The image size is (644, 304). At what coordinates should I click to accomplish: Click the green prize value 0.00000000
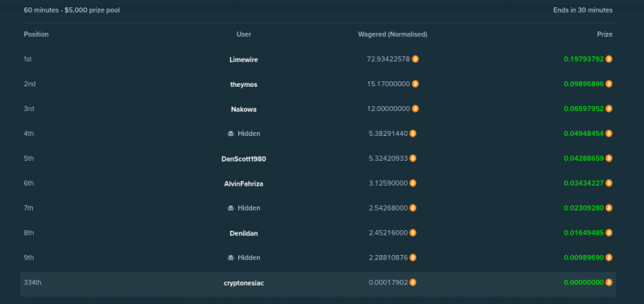pyautogui.click(x=584, y=282)
